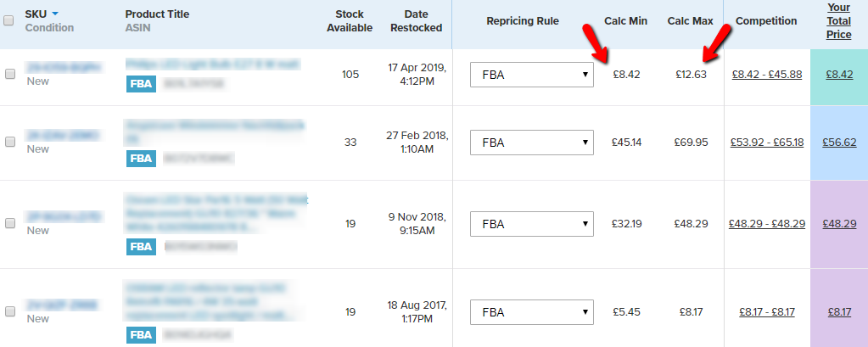Click the Date Restocked column header
Screen dimensions: 868x347
[417, 21]
